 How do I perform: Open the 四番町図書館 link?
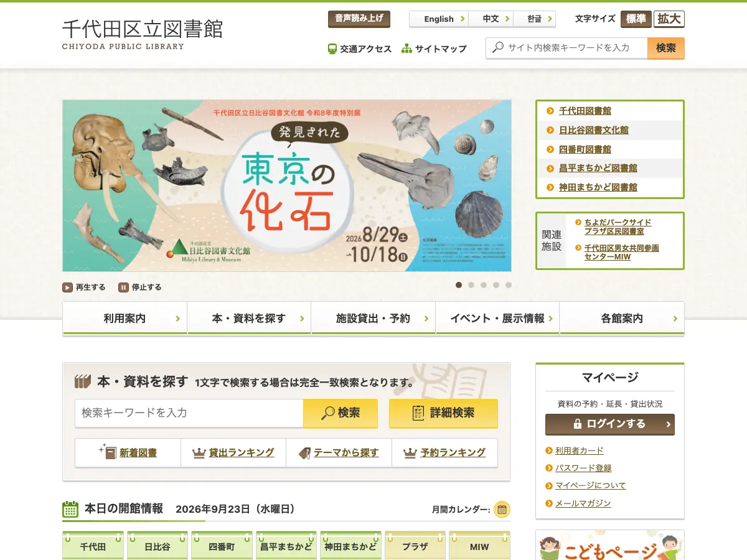(585, 149)
